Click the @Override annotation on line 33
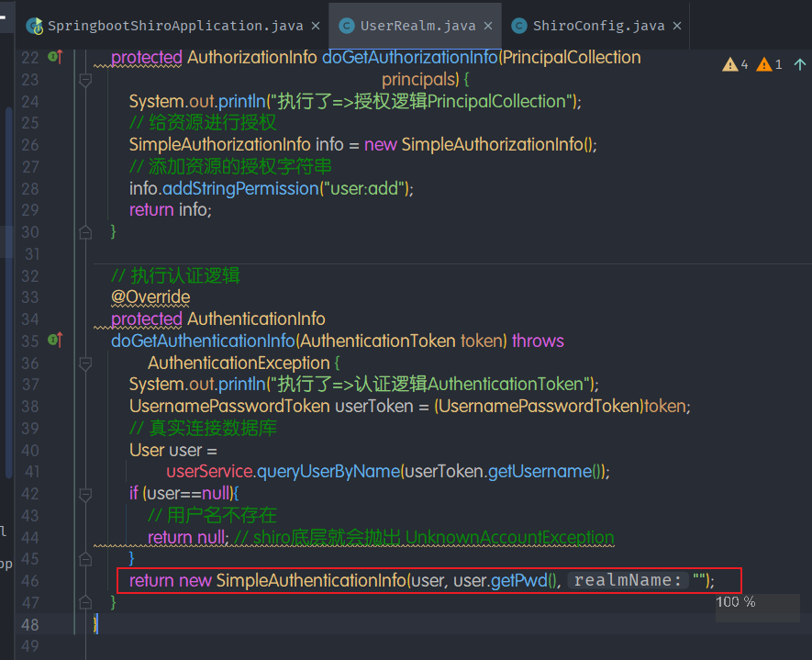 click(150, 297)
